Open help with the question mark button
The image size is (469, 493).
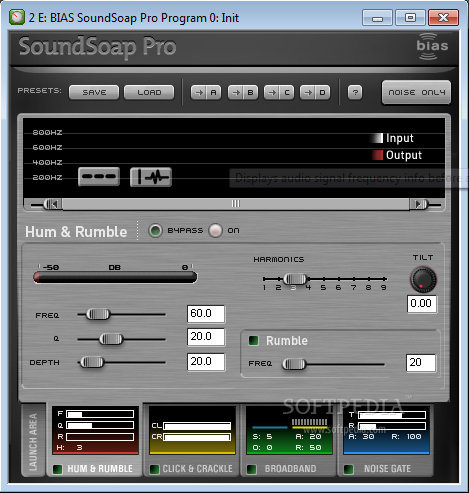[355, 92]
